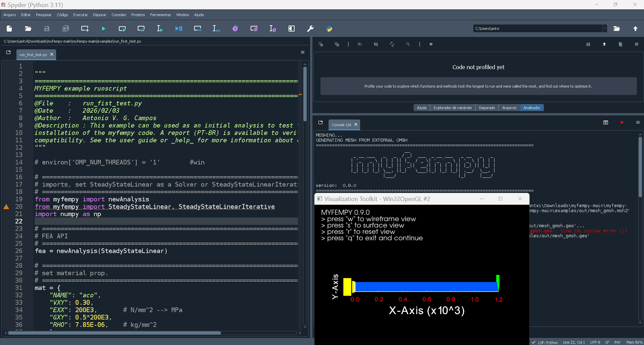Load profiling data with the download icon
This screenshot has height=345, width=644.
click(x=604, y=44)
